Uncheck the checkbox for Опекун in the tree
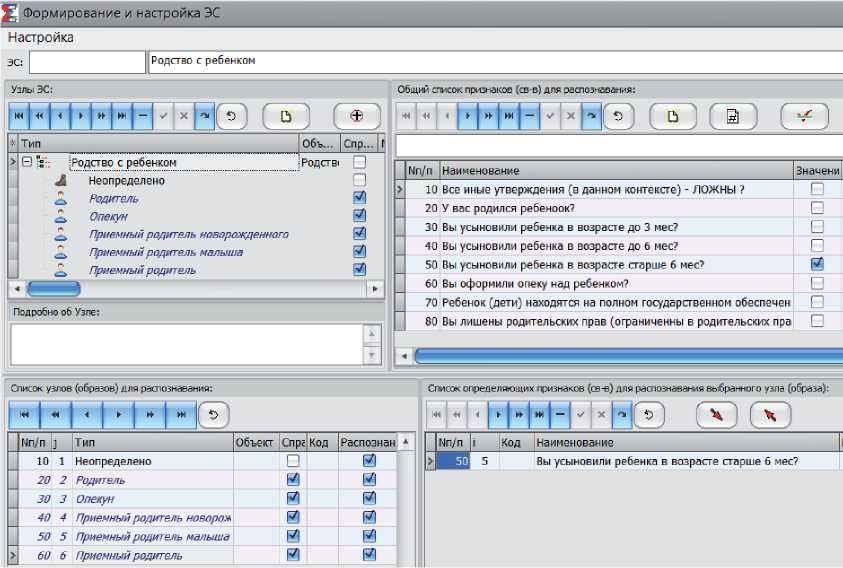The height and width of the screenshot is (568, 843). [x=360, y=216]
